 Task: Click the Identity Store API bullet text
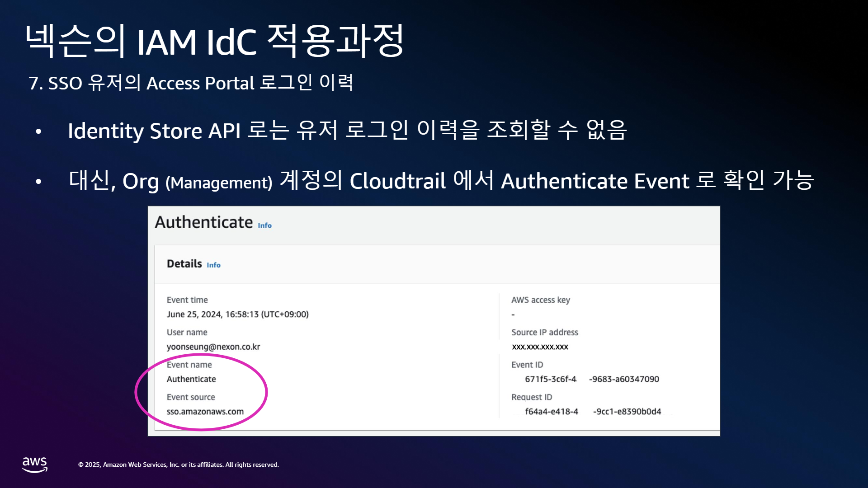(347, 131)
